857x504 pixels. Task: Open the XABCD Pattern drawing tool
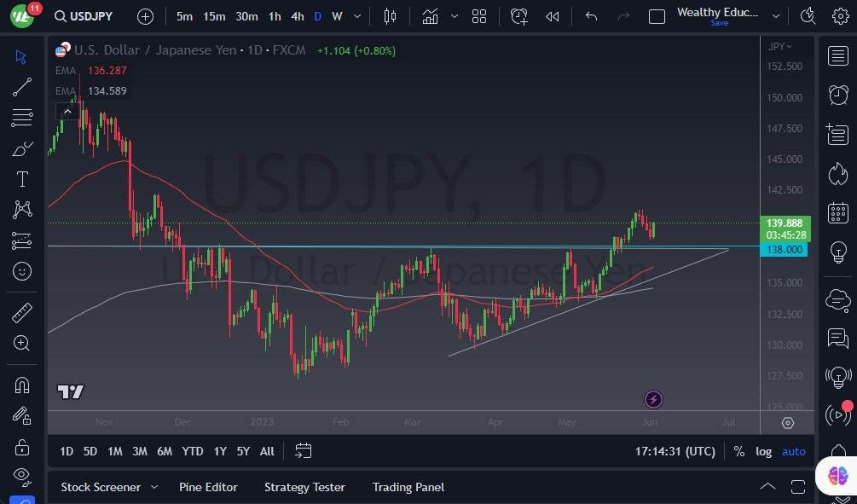21,210
